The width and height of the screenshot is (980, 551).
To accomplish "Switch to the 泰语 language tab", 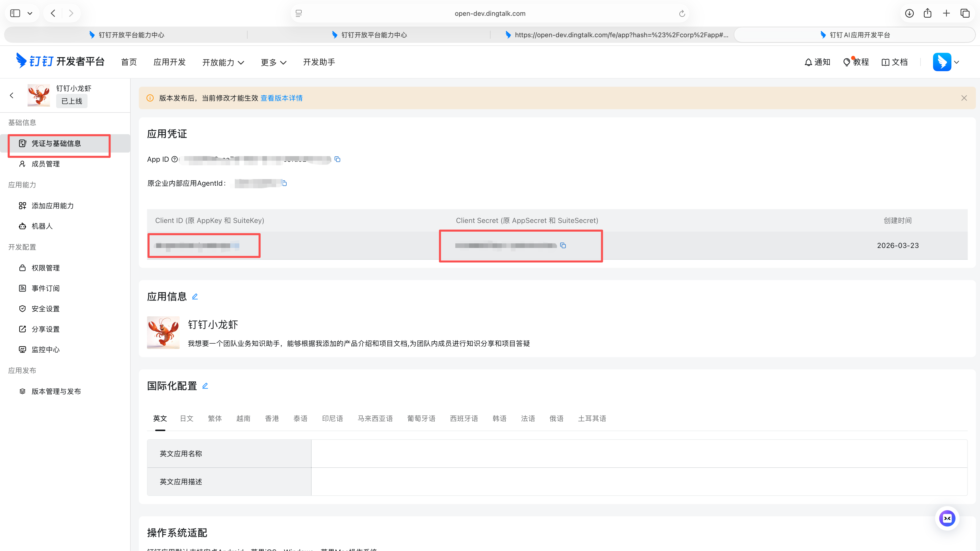I will pos(300,418).
